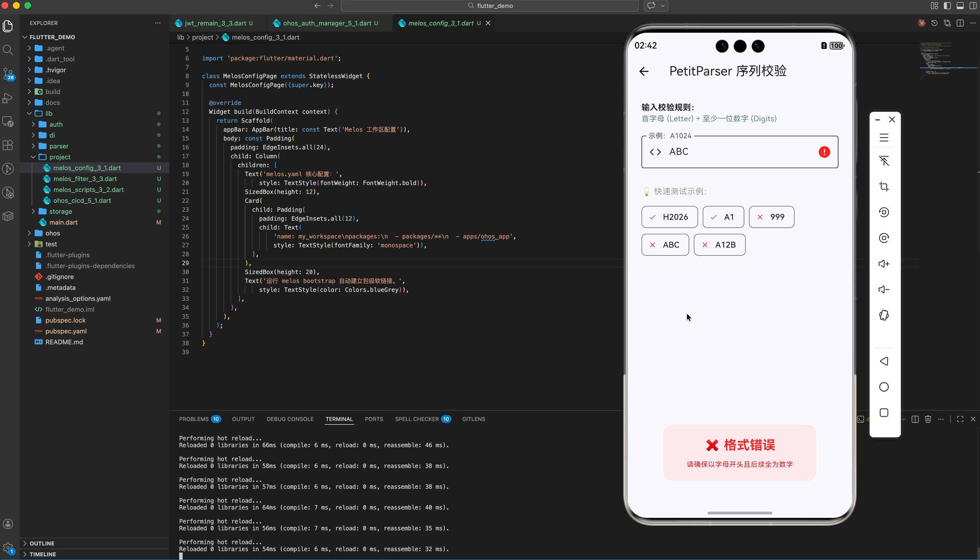980x560 pixels.
Task: Collapse the project folder
Action: pos(59,157)
